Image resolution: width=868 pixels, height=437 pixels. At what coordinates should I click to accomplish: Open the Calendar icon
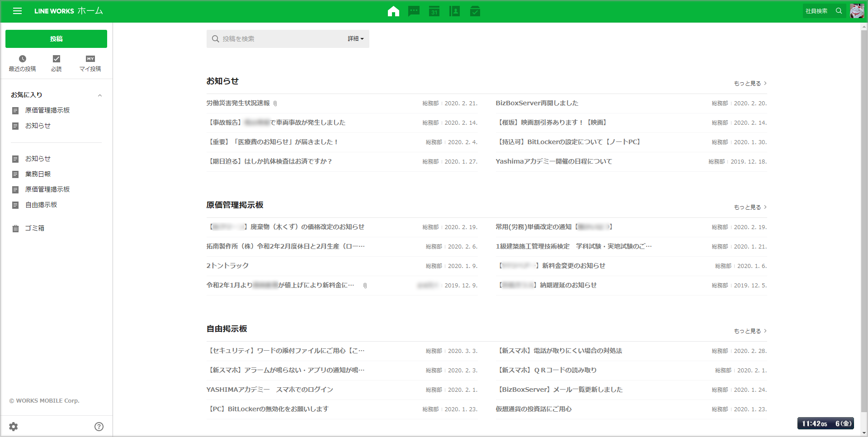[434, 11]
